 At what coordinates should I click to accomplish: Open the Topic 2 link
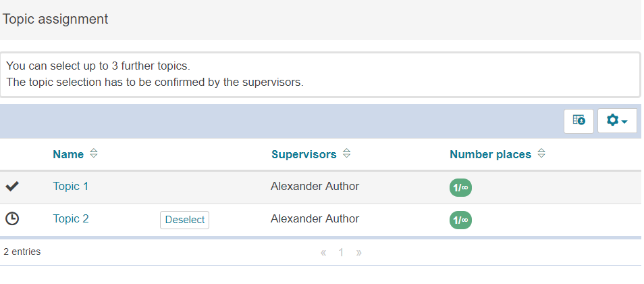[x=71, y=219]
